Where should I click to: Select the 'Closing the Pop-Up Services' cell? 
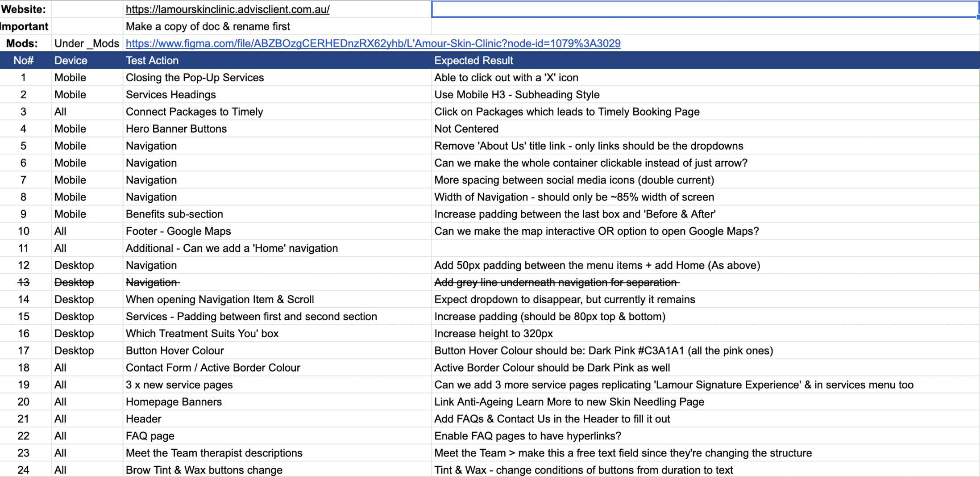pyautogui.click(x=277, y=78)
